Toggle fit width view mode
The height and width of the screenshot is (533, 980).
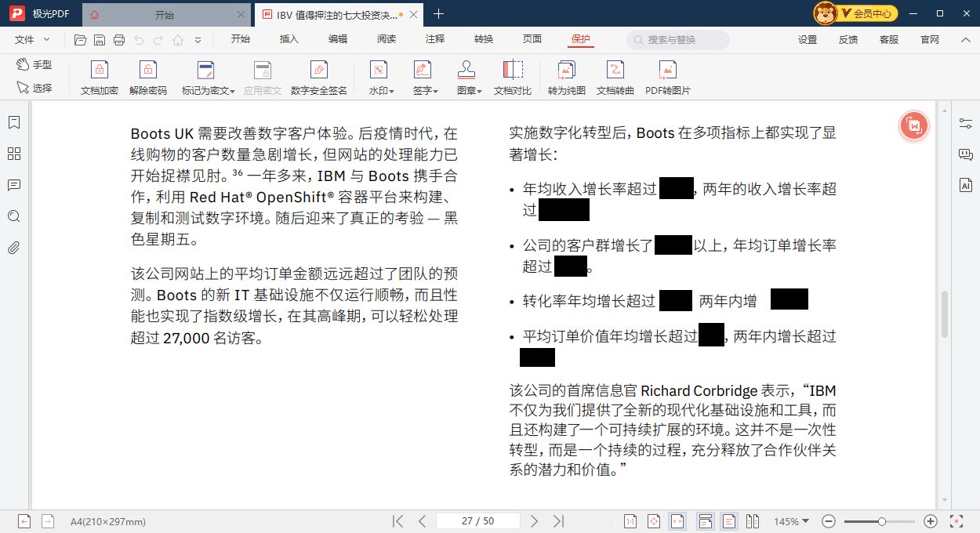tap(677, 521)
